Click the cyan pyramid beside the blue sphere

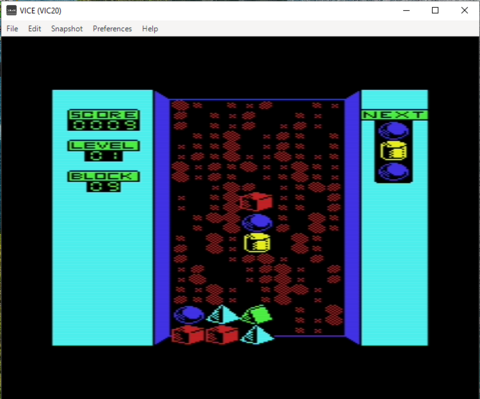(222, 314)
